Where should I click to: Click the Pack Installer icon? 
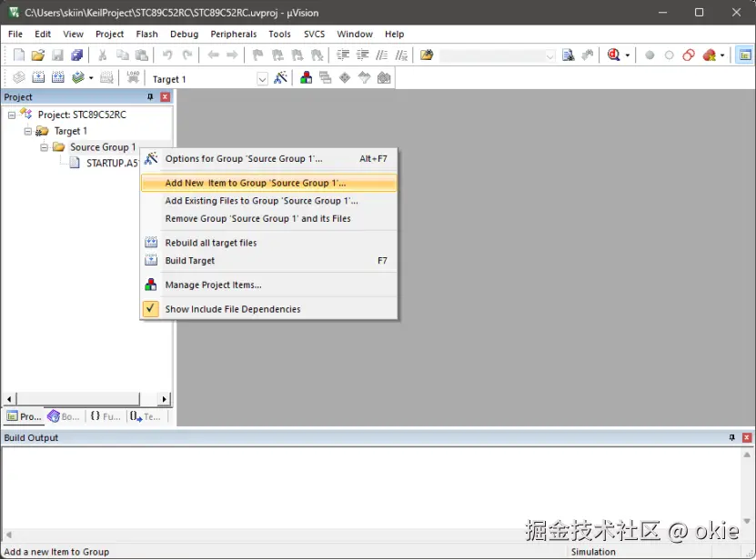tap(384, 77)
